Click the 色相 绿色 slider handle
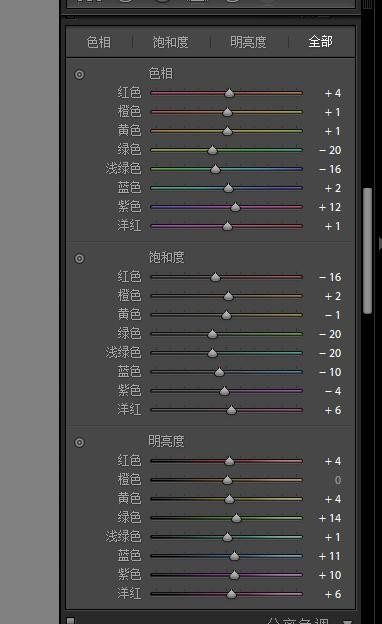The width and height of the screenshot is (382, 624). point(212,150)
